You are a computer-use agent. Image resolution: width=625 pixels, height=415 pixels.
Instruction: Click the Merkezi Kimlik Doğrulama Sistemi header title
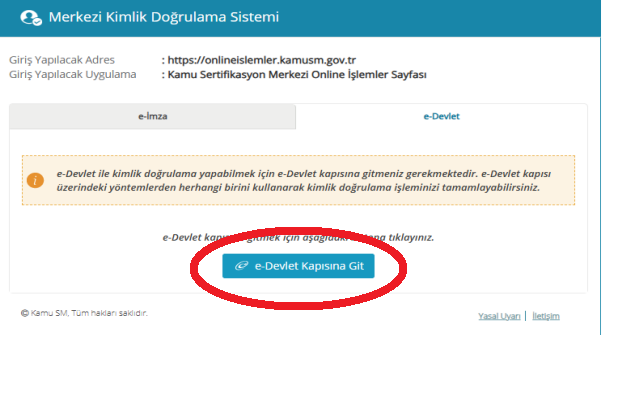point(164,18)
